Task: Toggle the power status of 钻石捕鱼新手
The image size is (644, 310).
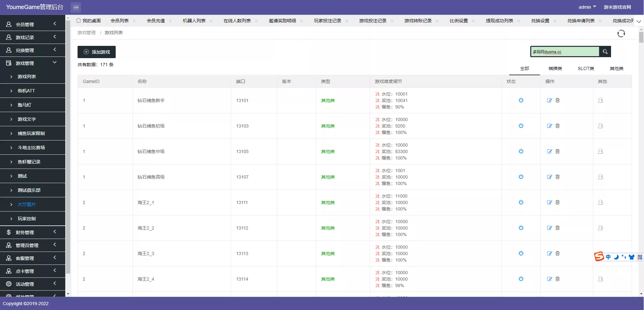Action: click(x=521, y=100)
